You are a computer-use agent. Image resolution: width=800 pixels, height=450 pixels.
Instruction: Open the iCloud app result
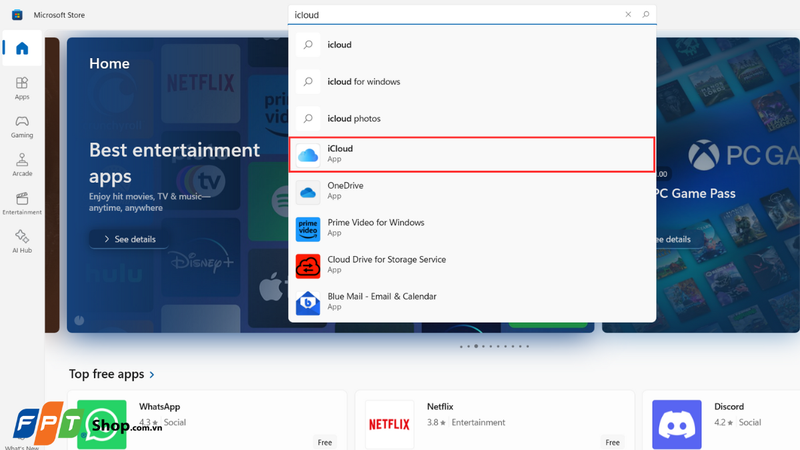[472, 154]
